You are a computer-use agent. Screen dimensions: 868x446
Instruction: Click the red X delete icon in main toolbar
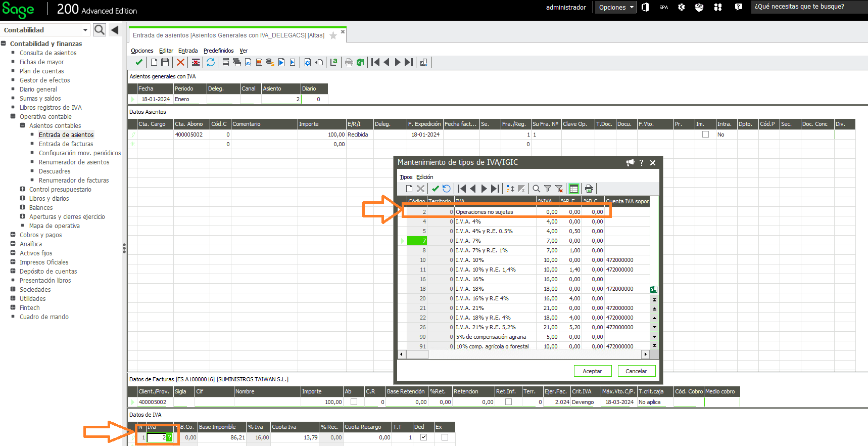[x=180, y=62]
